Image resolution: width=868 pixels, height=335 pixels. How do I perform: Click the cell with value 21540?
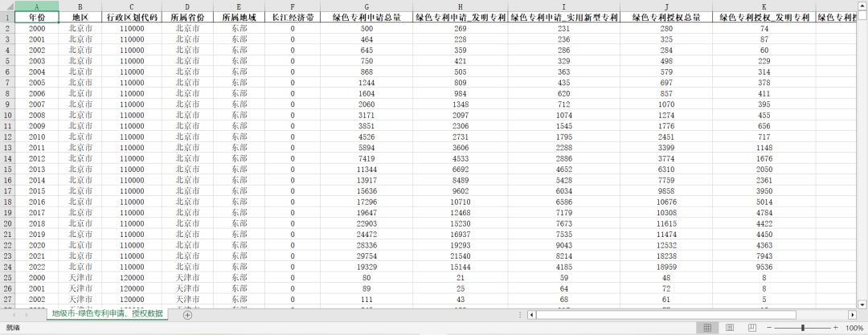pos(460,255)
